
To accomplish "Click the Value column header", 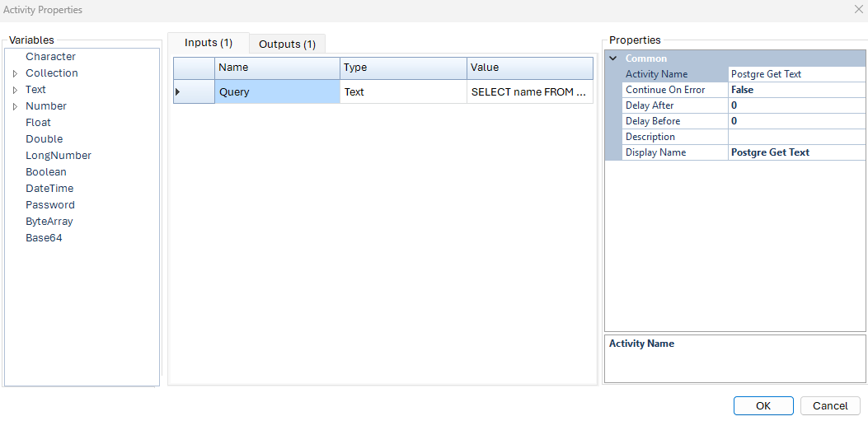I will (x=529, y=68).
